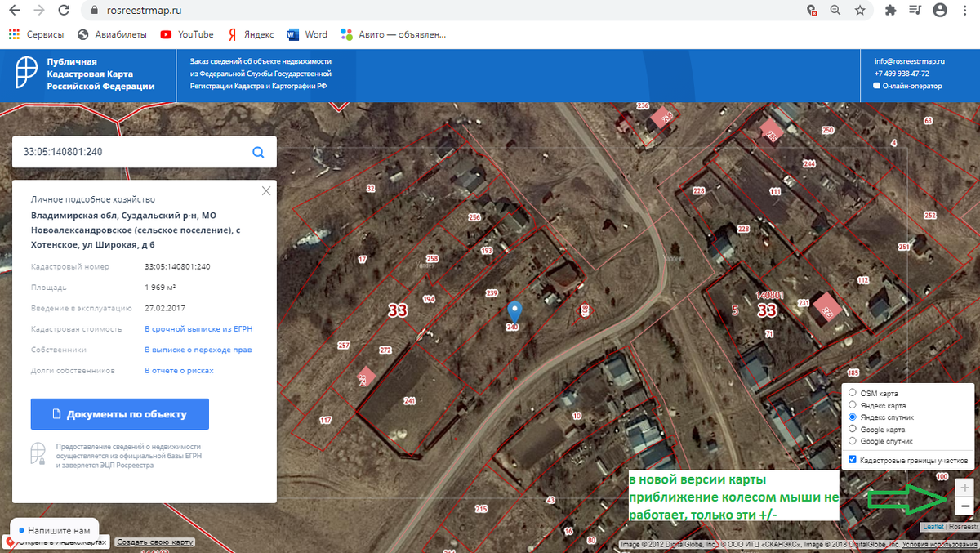Image resolution: width=980 pixels, height=553 pixels.
Task: Click the browser profile avatar icon
Action: 939,11
